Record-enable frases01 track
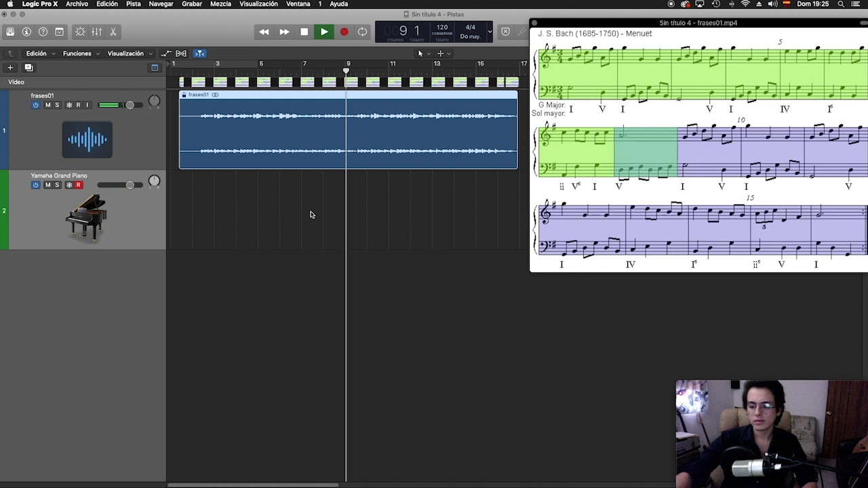This screenshot has height=488, width=868. point(78,105)
